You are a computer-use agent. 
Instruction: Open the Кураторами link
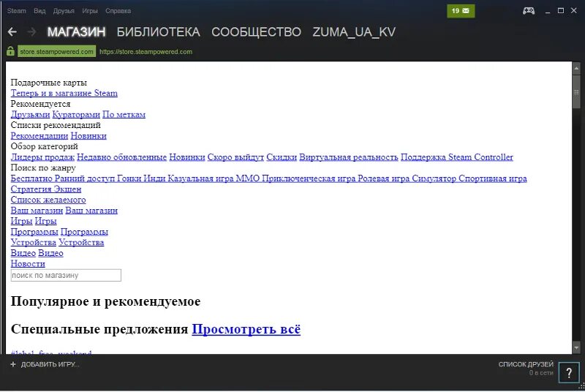[x=76, y=115]
